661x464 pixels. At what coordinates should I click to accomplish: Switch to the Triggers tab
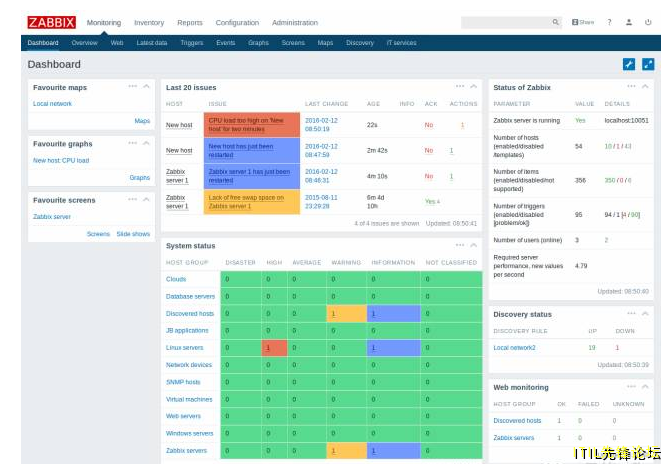click(x=192, y=43)
